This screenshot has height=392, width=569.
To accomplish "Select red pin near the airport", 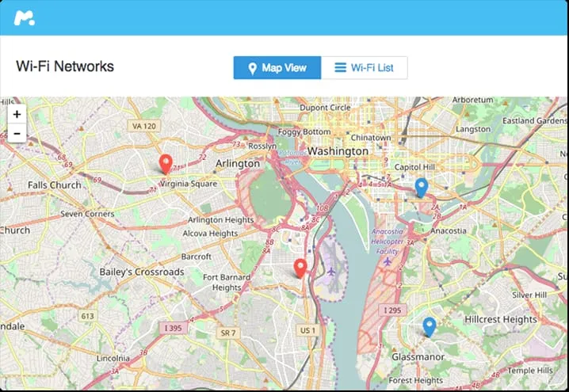I will click(x=300, y=268).
